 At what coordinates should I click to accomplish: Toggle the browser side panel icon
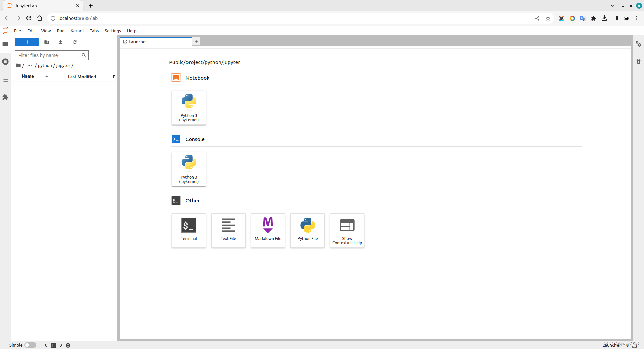(615, 18)
